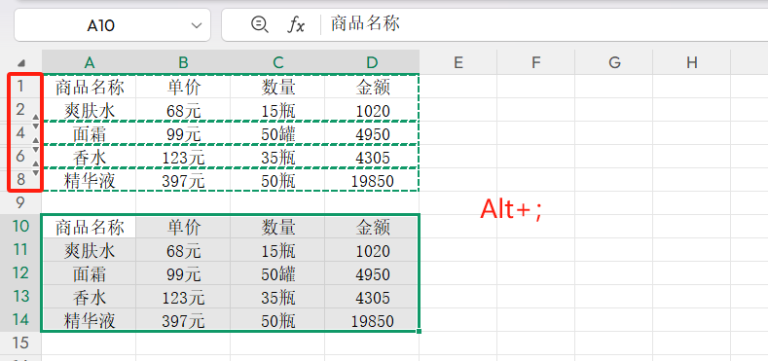The image size is (768, 361).
Task: Click cell D8 19850 in row 8
Action: 372,180
